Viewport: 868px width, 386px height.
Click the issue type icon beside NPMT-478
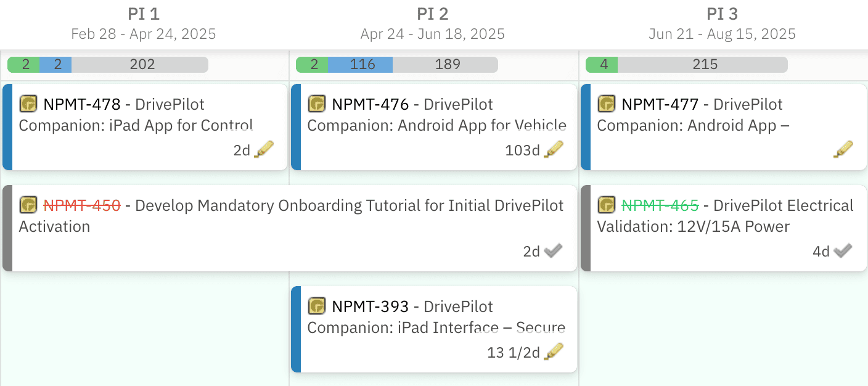click(28, 104)
